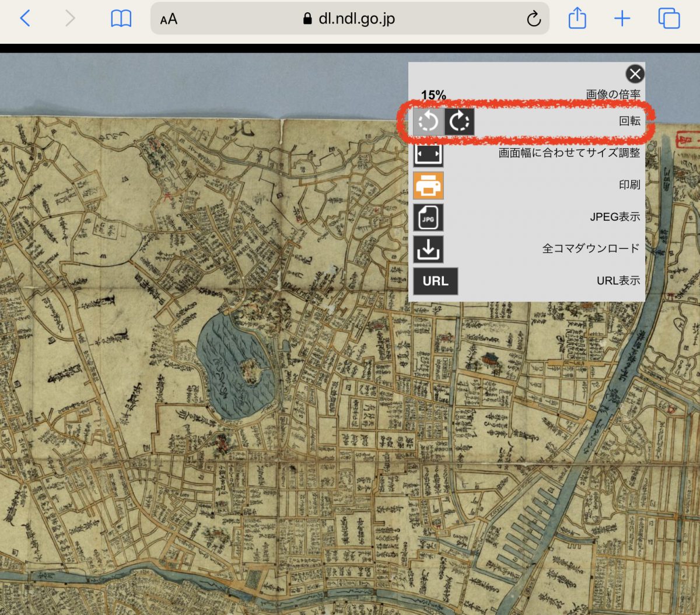Open the Safari share sheet
The height and width of the screenshot is (615, 700).
(x=577, y=19)
